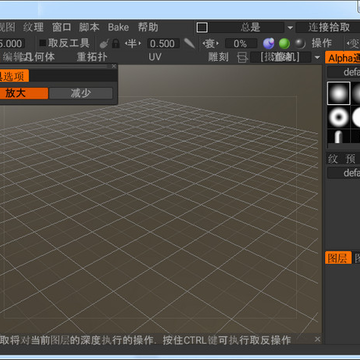Click the 连接拾取 button
The height and width of the screenshot is (360, 360).
[x=328, y=27]
